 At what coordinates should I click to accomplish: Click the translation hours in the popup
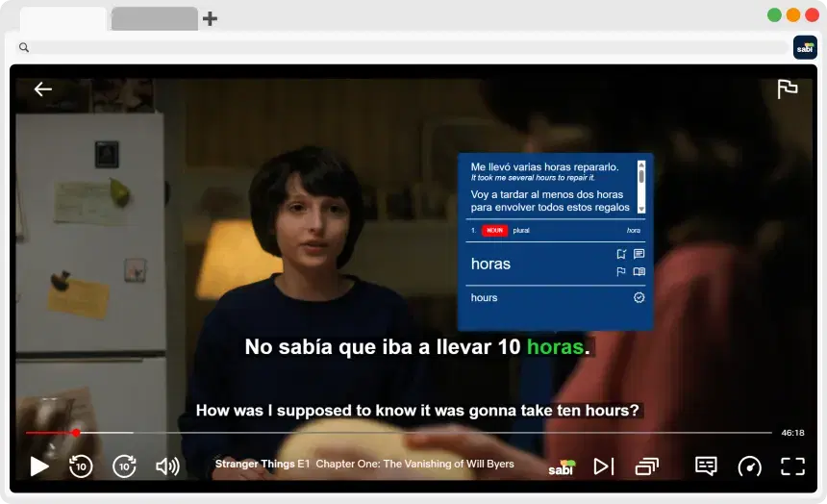click(x=484, y=297)
